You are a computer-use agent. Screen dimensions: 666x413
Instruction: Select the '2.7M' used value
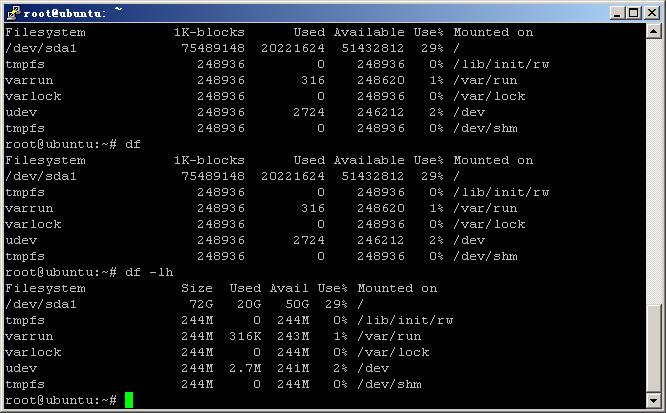point(245,368)
